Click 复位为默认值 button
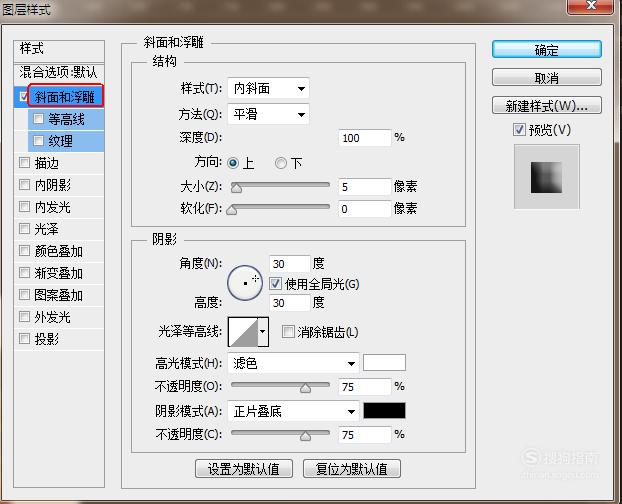Screen dimensions: 622x504 pos(351,469)
